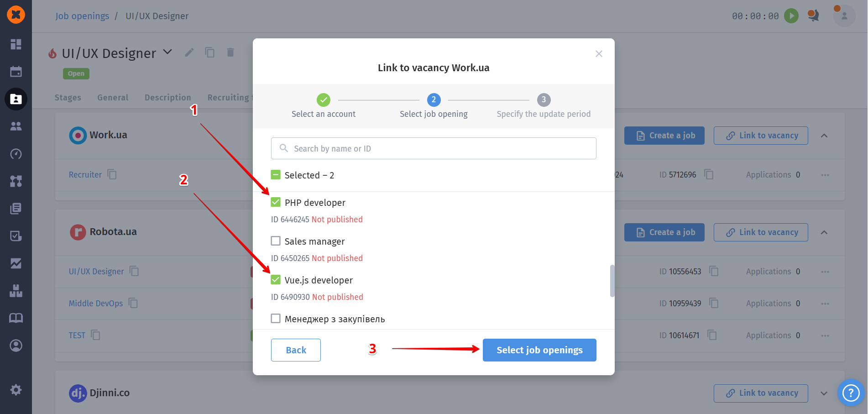Delete the UI/UX Designer job with the trash icon
Image resolution: width=868 pixels, height=414 pixels.
[x=230, y=52]
